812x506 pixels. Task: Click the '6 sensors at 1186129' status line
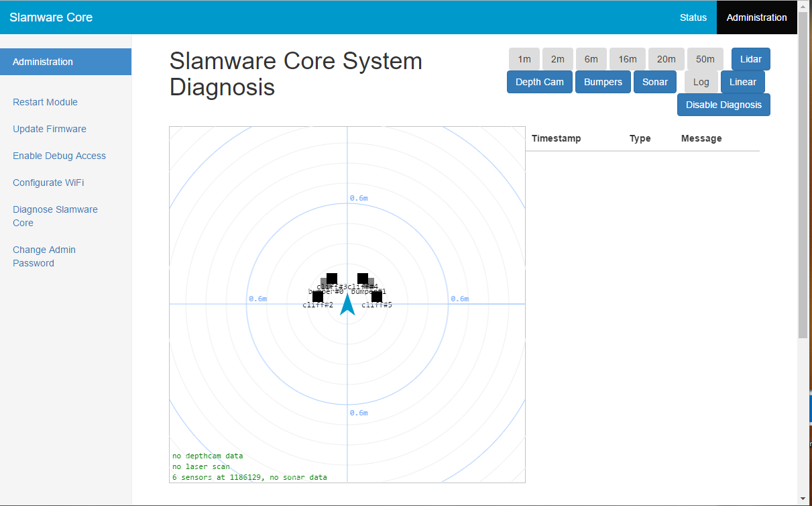[x=250, y=477]
